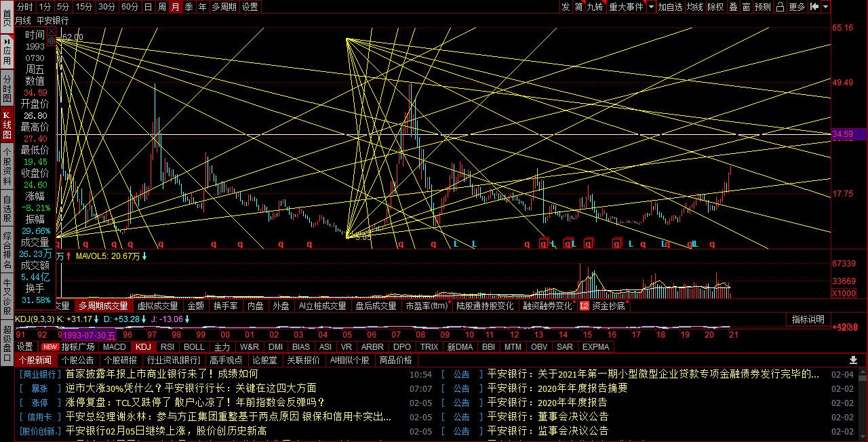Viewport: 868px width, 442px height.
Task: Click the 预测 forecast button
Action: pos(763,7)
